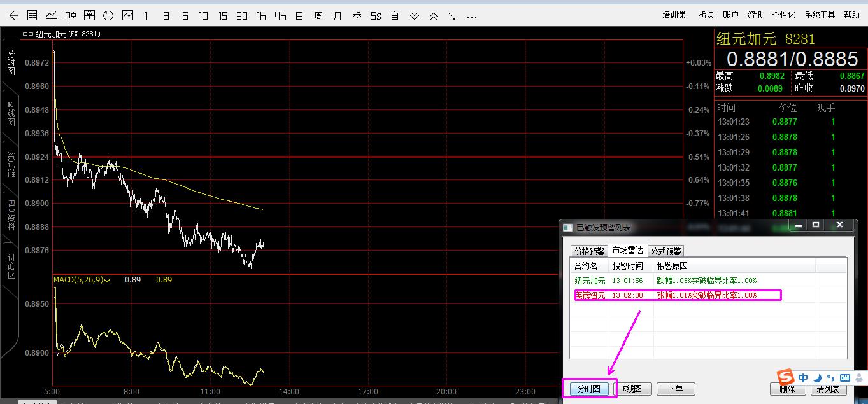868x404 pixels.
Task: Expand the MACD(5,26,9) indicator dropdown
Action: 108,280
